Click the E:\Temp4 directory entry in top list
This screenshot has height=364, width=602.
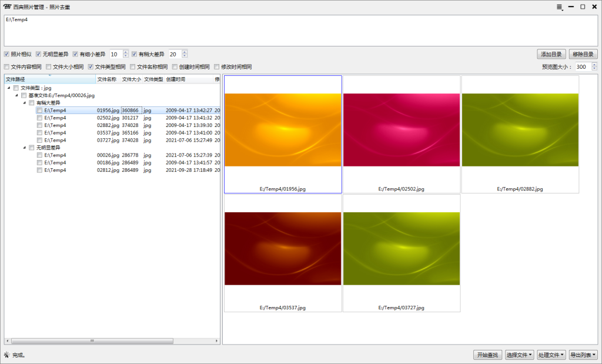coord(17,19)
